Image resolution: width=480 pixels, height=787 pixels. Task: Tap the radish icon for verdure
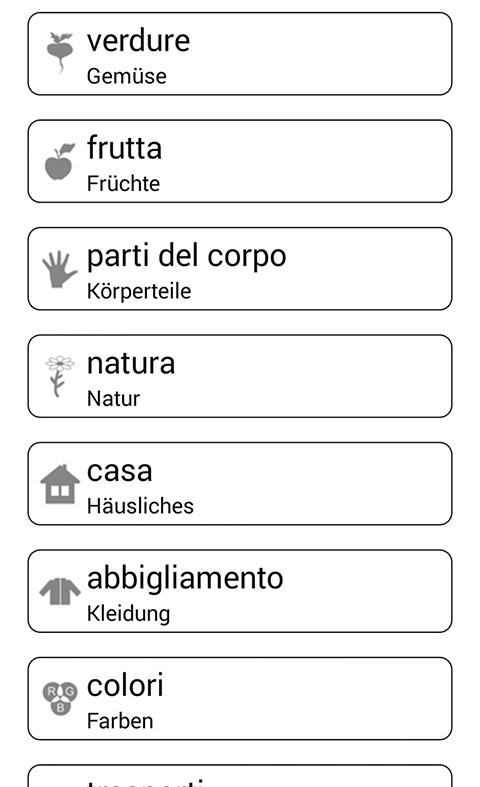pos(60,53)
